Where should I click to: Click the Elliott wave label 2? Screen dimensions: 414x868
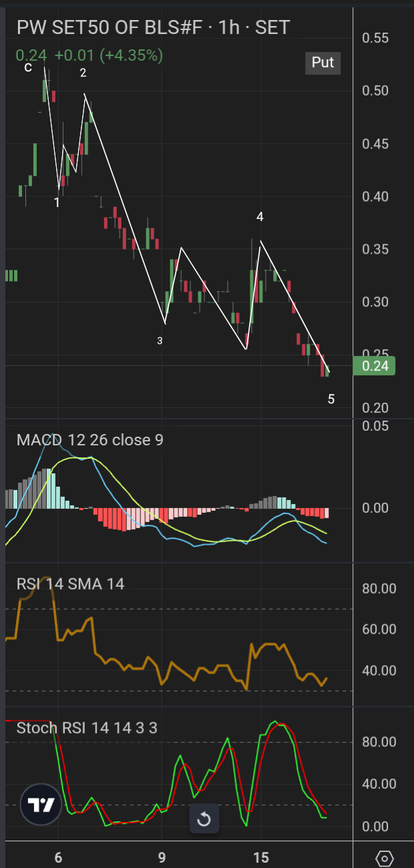(x=83, y=73)
